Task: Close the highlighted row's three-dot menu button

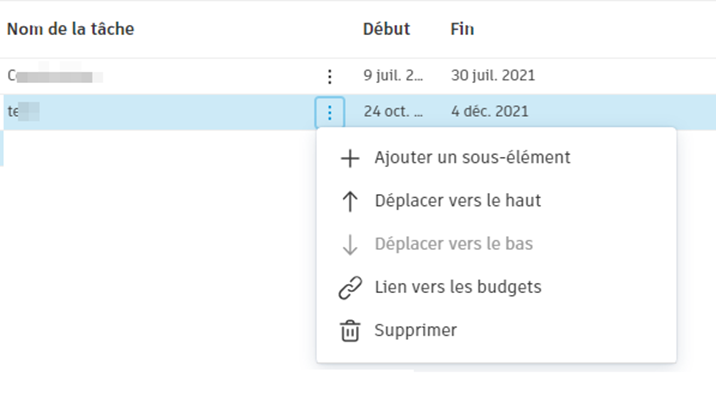Action: pyautogui.click(x=329, y=112)
